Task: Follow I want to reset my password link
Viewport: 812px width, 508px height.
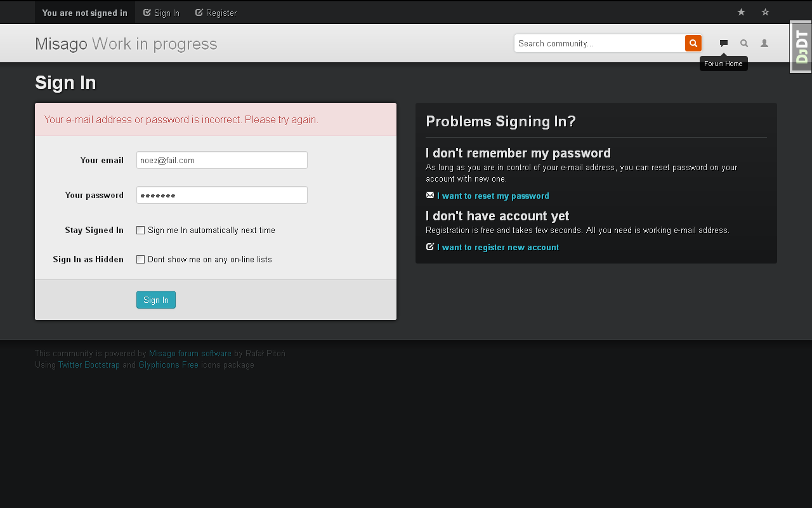Action: (493, 196)
